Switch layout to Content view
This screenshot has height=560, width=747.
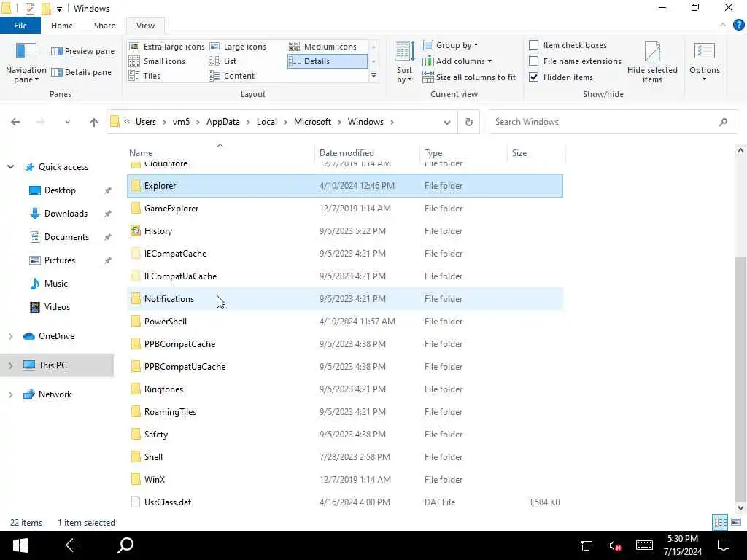(x=232, y=76)
